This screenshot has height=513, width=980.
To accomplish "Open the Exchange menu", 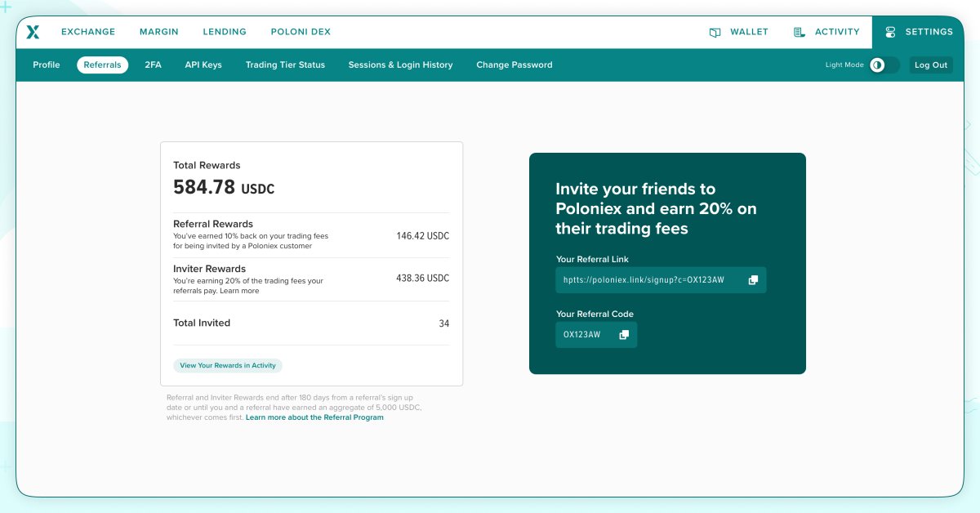I will coord(88,32).
